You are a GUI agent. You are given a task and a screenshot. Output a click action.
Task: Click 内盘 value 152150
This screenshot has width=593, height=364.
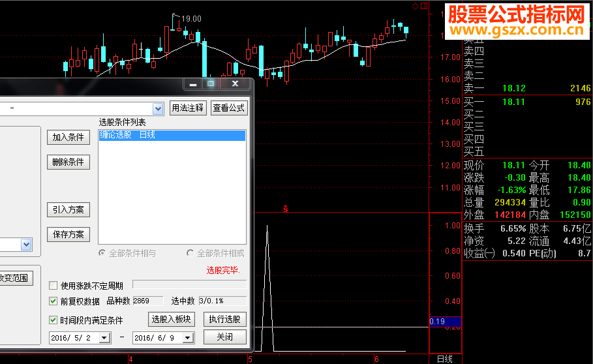575,215
